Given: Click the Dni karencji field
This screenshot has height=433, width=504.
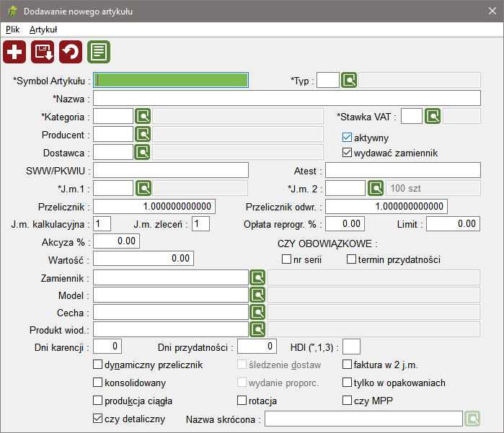Looking at the screenshot, I should pos(107,347).
